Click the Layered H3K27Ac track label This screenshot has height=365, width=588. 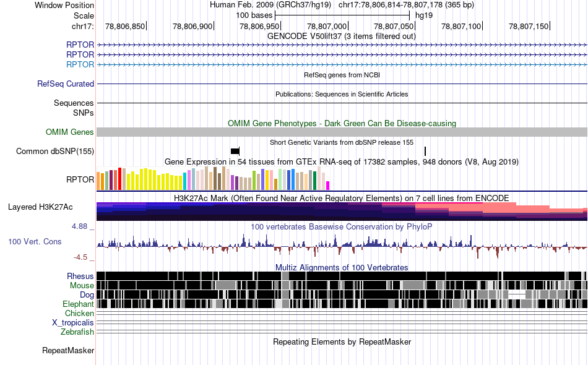coord(40,207)
